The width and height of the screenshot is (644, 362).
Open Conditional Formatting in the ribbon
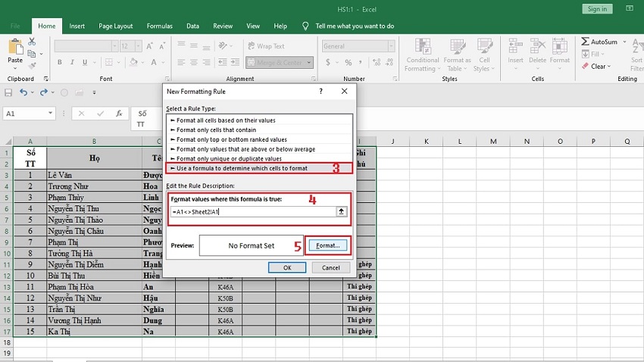pyautogui.click(x=422, y=53)
